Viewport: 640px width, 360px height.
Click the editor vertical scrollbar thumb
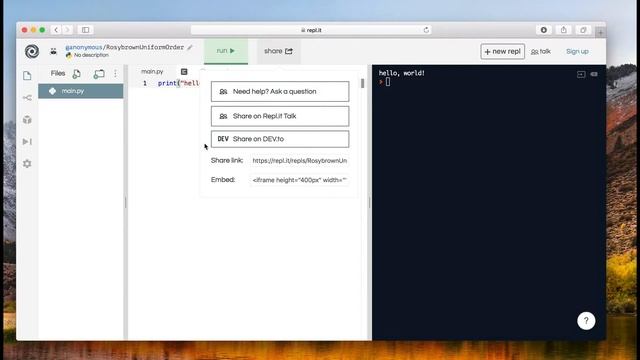coord(362,83)
